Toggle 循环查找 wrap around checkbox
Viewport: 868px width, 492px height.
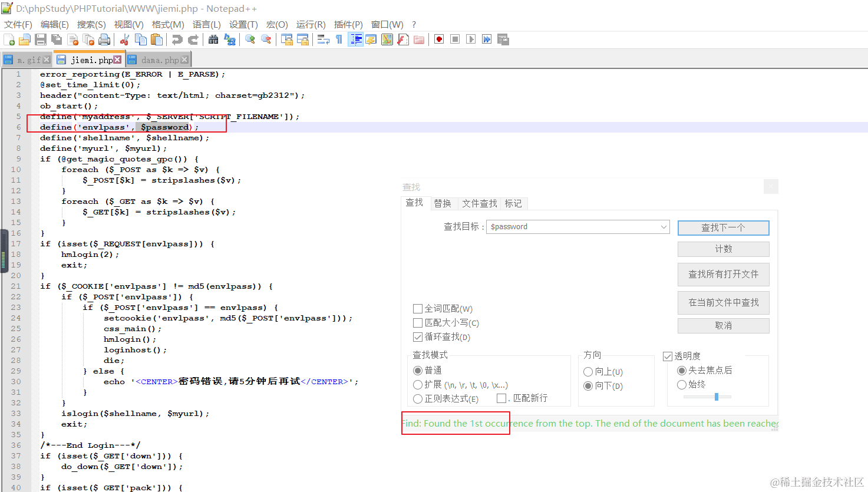tap(418, 337)
